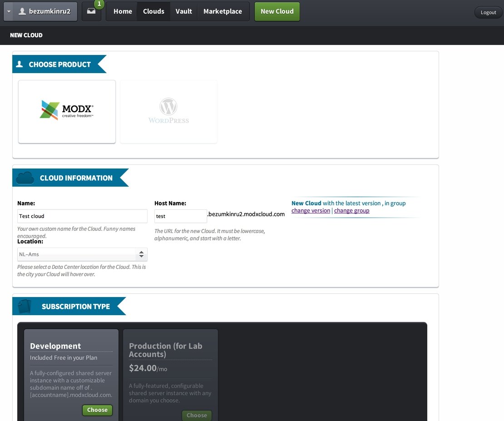Click the green notification count badge
Image resolution: width=504 pixels, height=421 pixels.
[x=99, y=4]
